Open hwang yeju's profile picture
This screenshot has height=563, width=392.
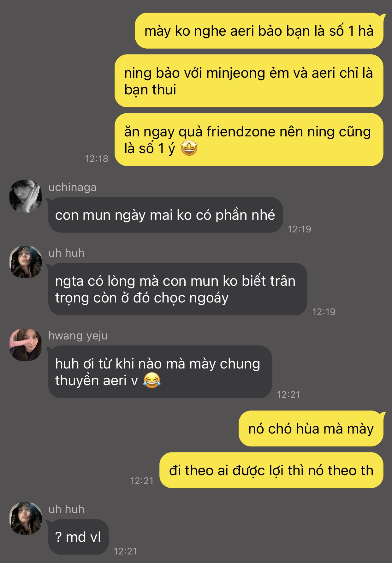coord(26,344)
